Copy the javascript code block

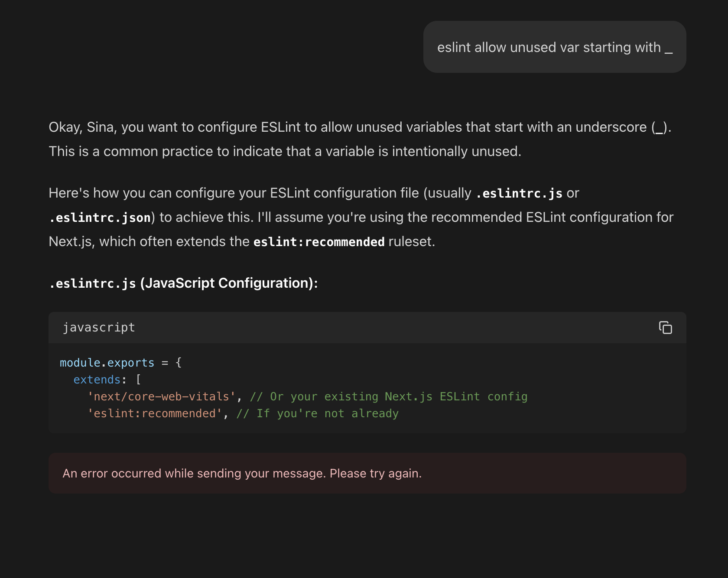(665, 328)
